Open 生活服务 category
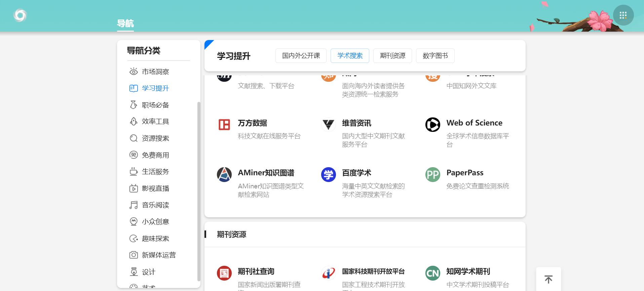The width and height of the screenshot is (644, 291). tap(155, 172)
